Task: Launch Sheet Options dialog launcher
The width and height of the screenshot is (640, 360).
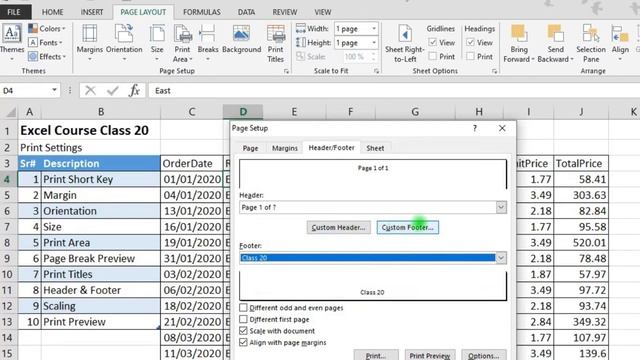Action: [x=494, y=71]
